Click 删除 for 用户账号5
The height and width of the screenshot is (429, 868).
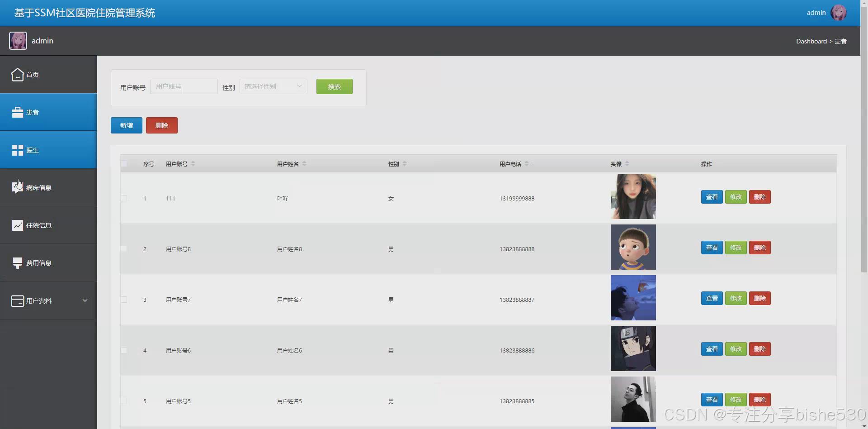click(x=760, y=400)
